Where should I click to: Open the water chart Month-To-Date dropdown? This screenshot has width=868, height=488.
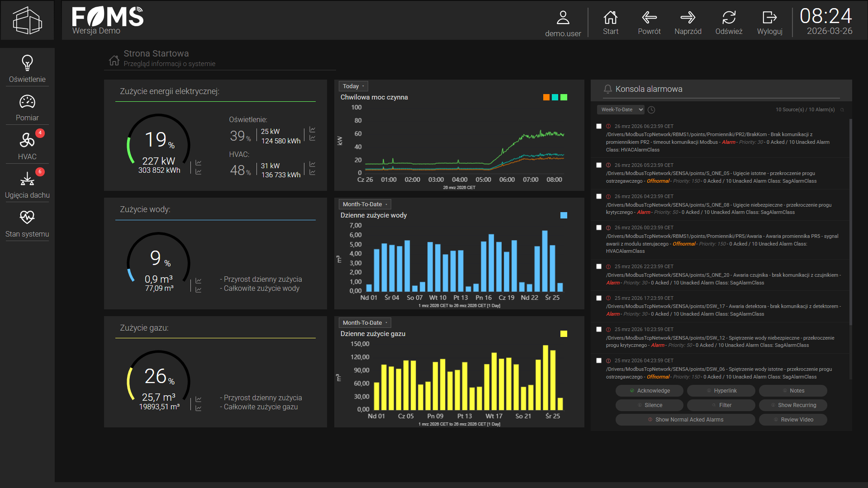coord(365,204)
